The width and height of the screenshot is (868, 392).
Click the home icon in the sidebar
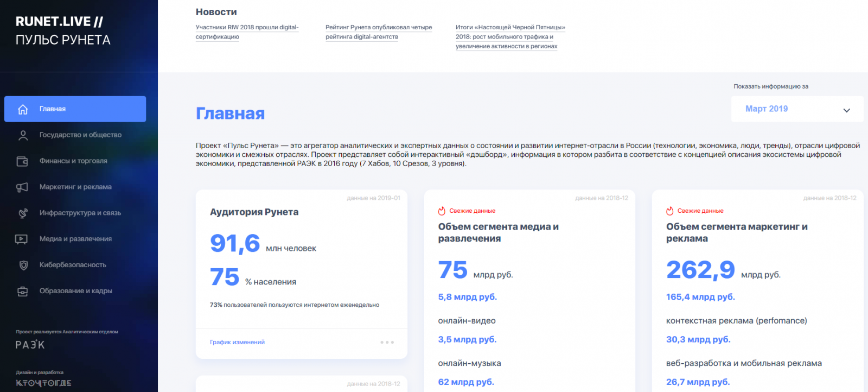[23, 109]
